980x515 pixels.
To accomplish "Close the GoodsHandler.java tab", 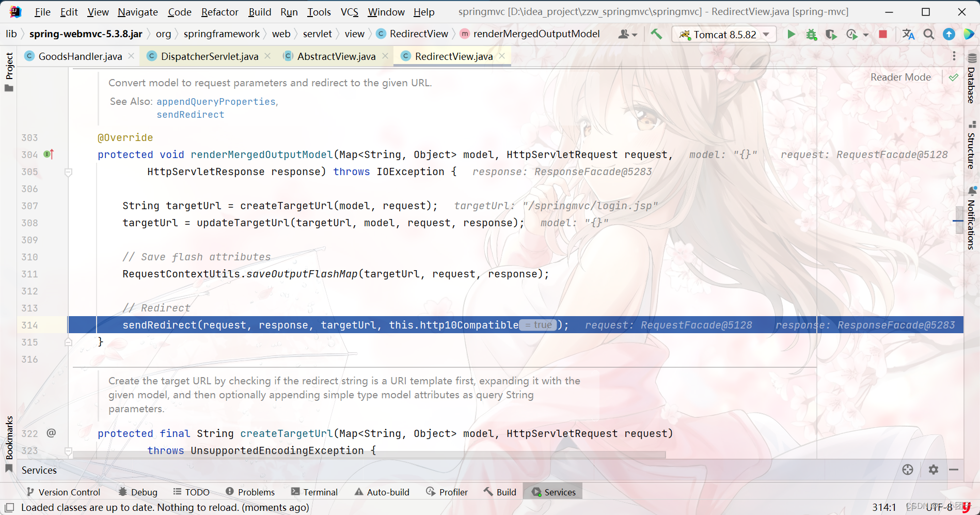I will coord(131,56).
